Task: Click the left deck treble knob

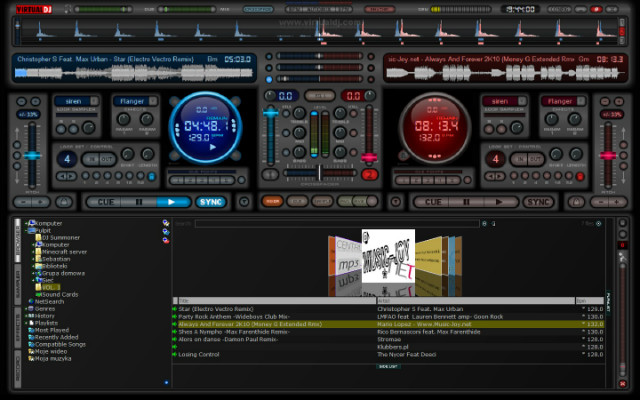Action: point(299,113)
